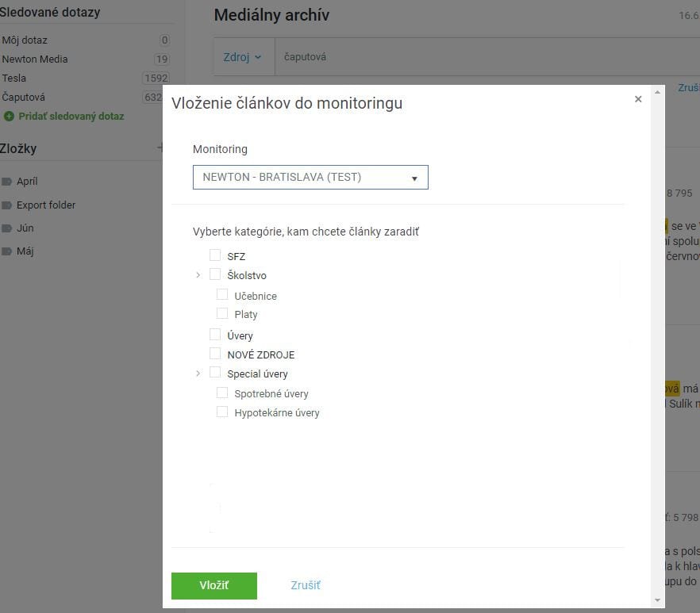Image resolution: width=700 pixels, height=613 pixels.
Task: Click the tag icon beside Máj folder
Action: pos(6,251)
